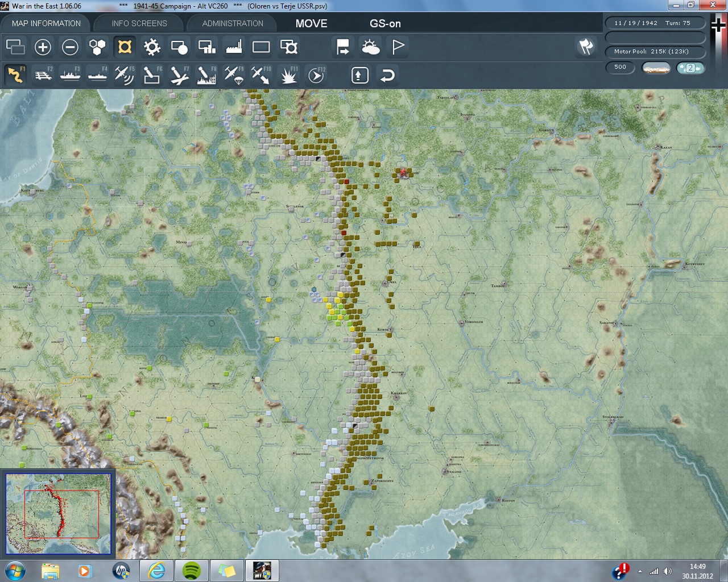This screenshot has width=728, height=582.
Task: Click the crossed flags icon button
Action: coord(586,47)
